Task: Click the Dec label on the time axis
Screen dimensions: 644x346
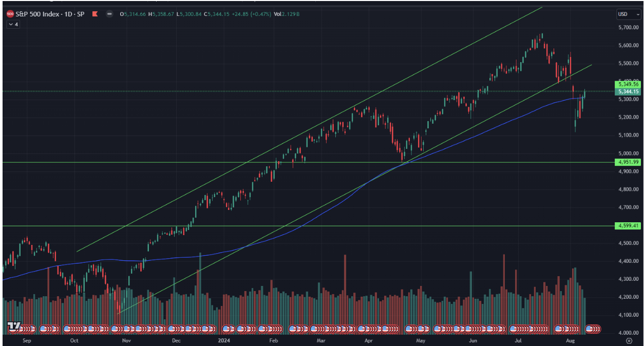Action: click(176, 340)
